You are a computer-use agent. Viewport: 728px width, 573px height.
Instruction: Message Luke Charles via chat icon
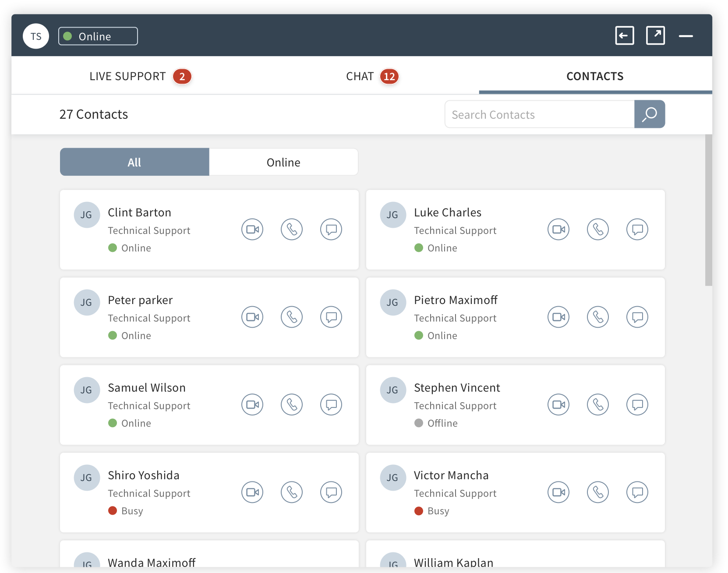637,229
